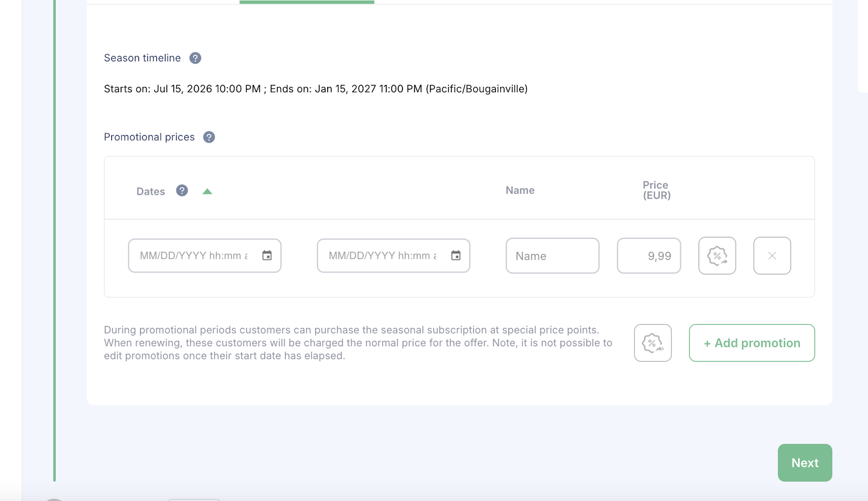This screenshot has width=868, height=501.
Task: Click the Price (EUR) column header
Action: (x=656, y=191)
